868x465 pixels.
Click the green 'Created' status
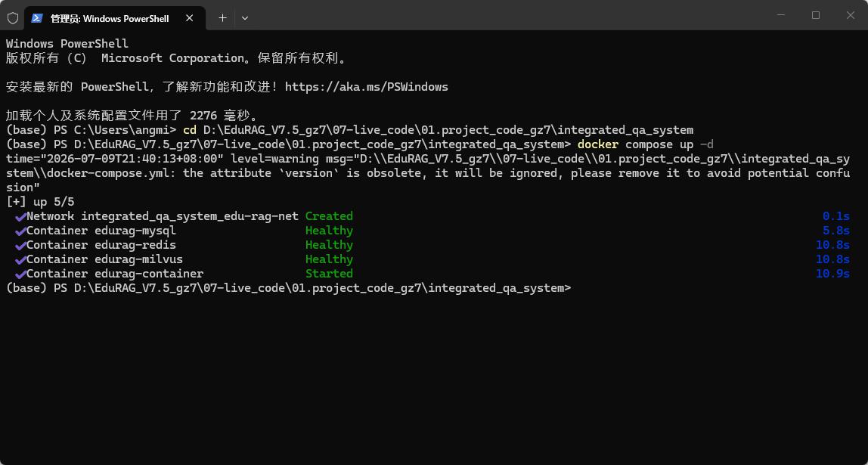click(329, 216)
